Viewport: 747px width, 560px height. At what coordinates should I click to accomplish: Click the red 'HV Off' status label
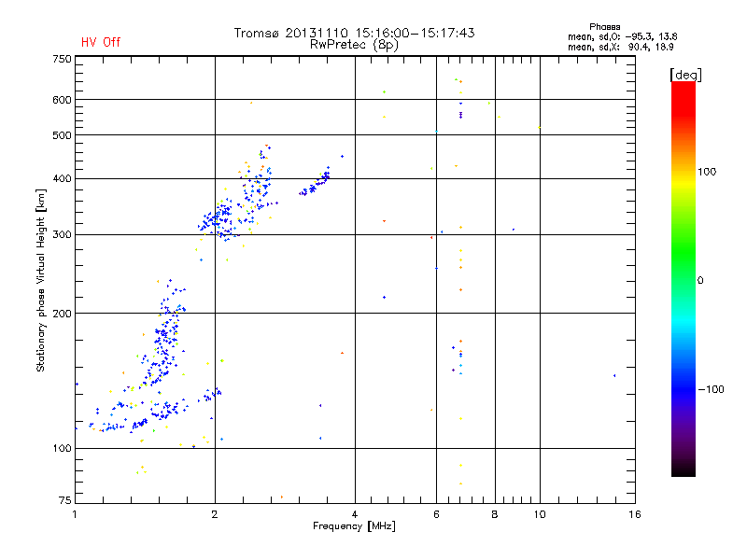point(101,42)
